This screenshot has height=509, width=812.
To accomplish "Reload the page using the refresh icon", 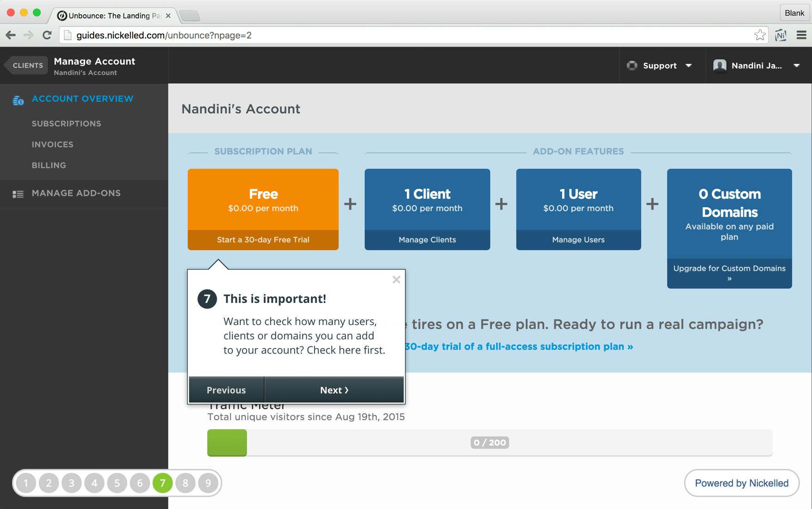I will [47, 35].
